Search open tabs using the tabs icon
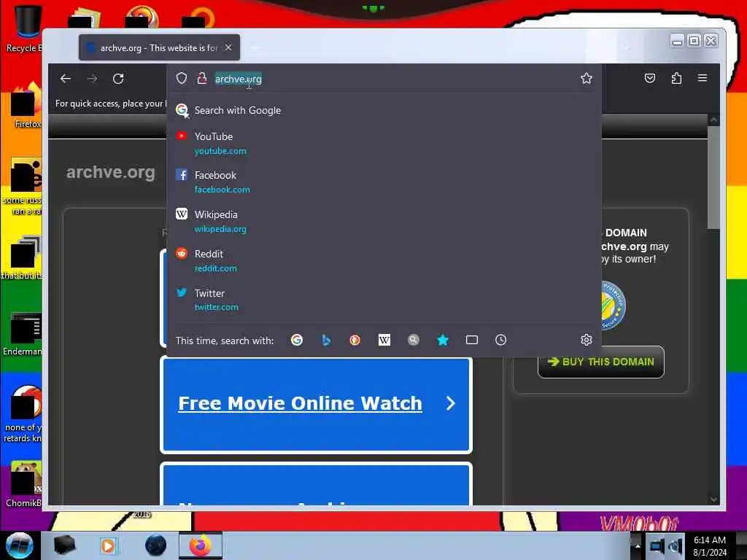747x560 pixels. pyautogui.click(x=472, y=340)
